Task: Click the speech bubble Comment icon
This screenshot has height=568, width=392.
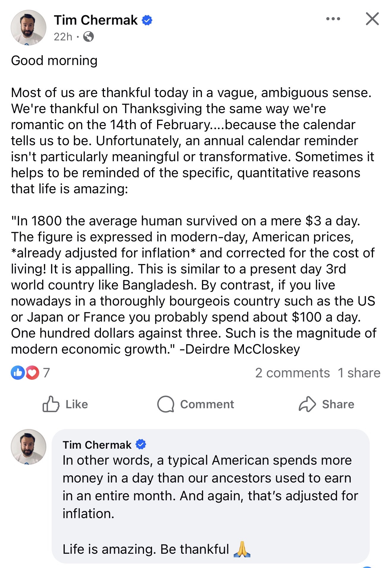Action: coord(165,404)
